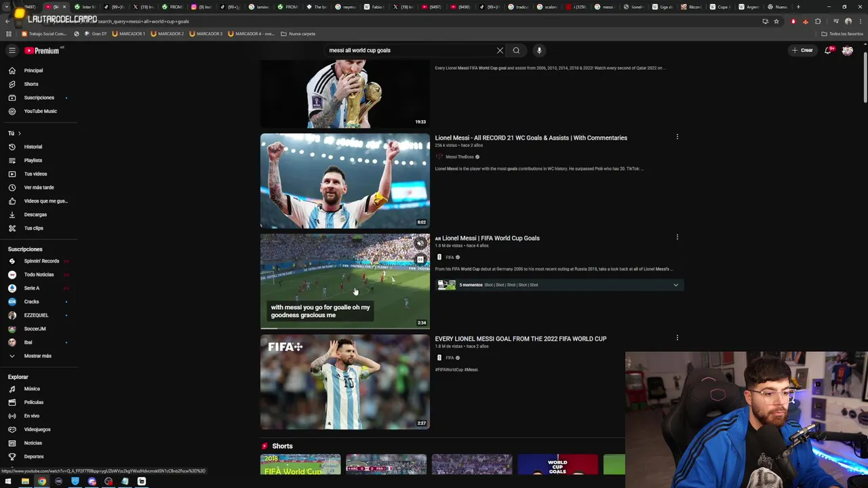Open File Explorer from the taskbar
Image resolution: width=868 pixels, height=488 pixels.
tap(25, 481)
